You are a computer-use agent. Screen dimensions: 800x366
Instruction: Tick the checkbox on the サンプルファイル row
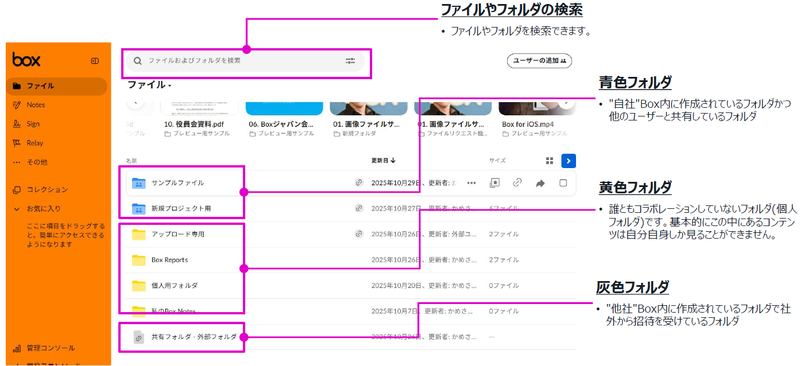563,183
